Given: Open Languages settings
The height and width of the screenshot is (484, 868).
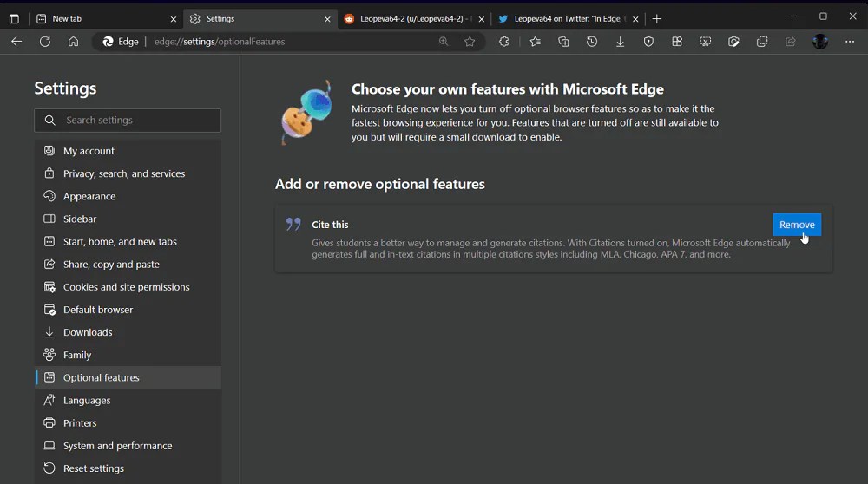Looking at the screenshot, I should pos(128,400).
